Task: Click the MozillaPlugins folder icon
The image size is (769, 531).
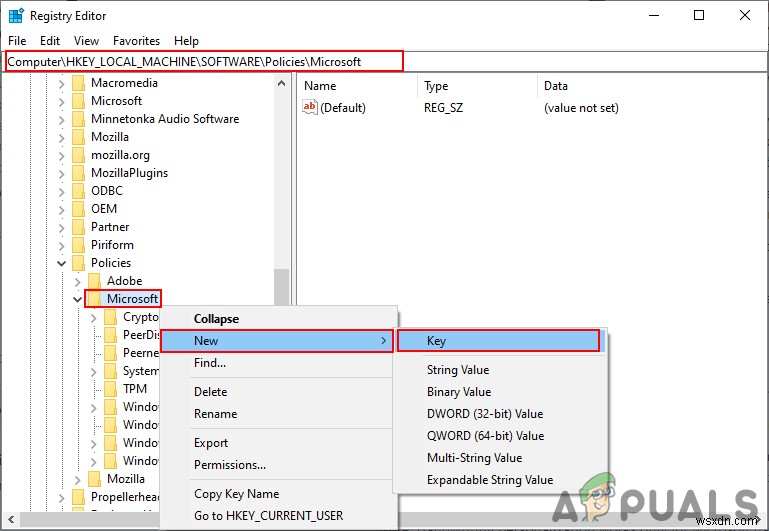Action: click(78, 173)
